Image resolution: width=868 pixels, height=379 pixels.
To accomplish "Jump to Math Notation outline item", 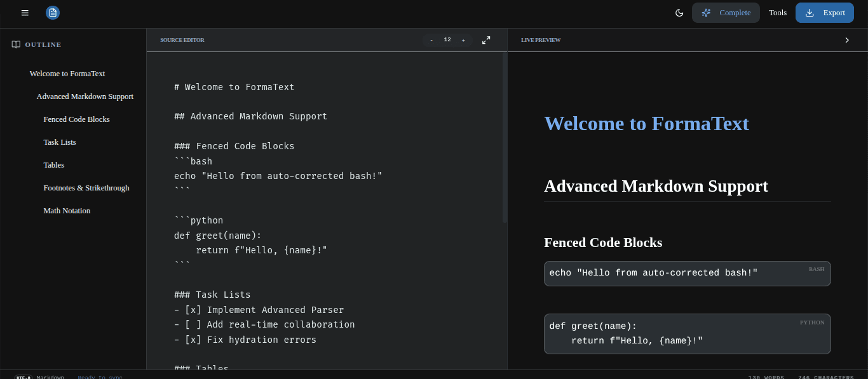I will pos(67,211).
